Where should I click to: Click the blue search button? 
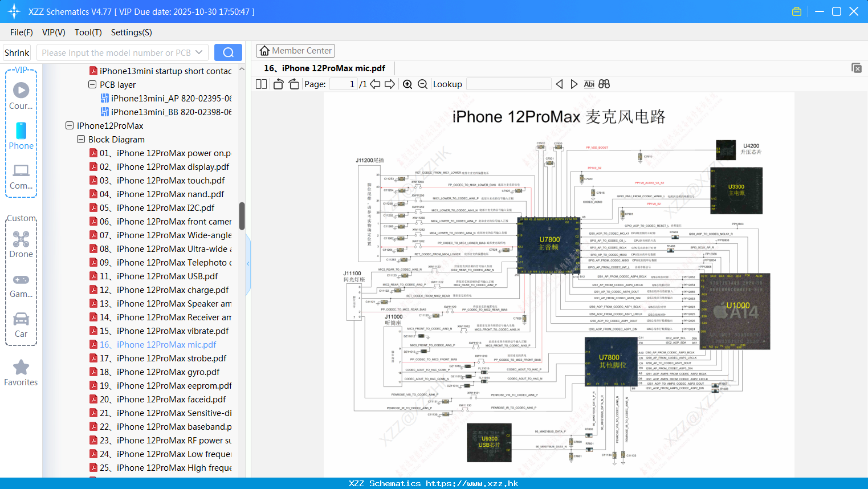(x=228, y=52)
